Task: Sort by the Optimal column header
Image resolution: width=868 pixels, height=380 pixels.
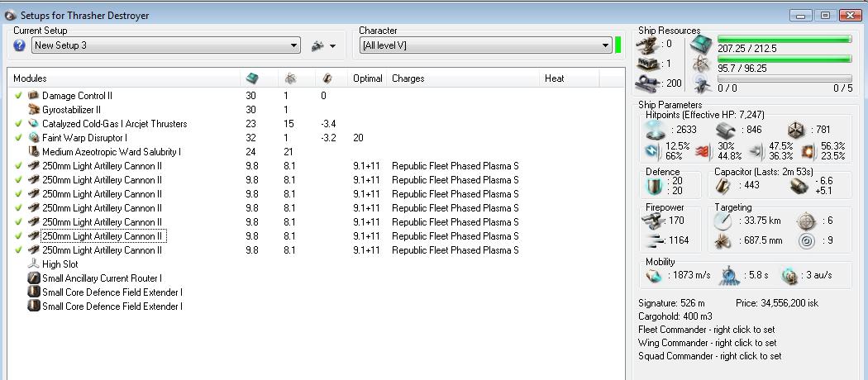Action: (x=368, y=78)
